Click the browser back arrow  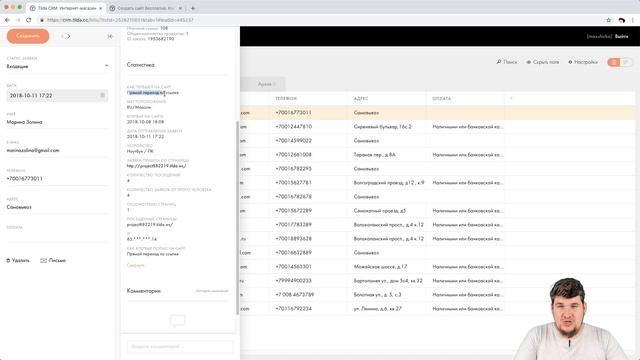7,20
